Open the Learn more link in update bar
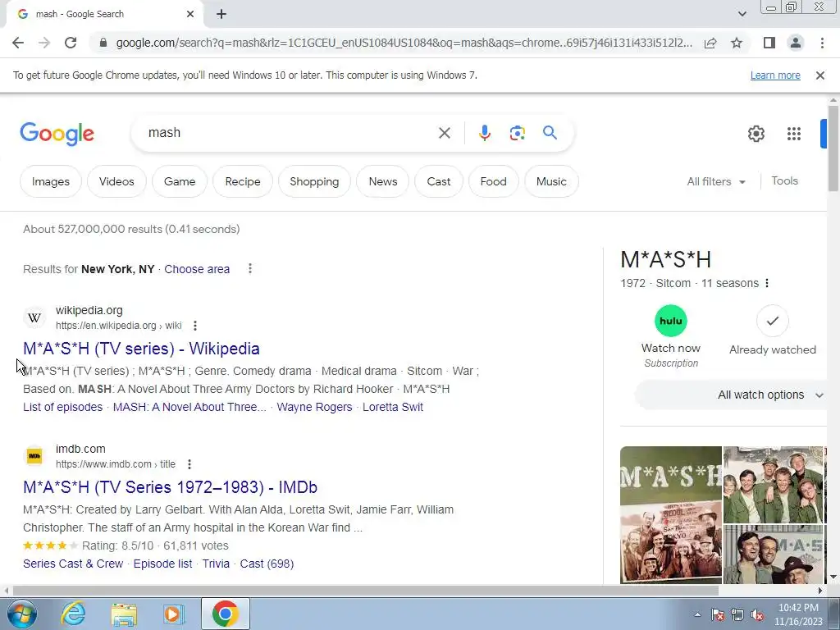This screenshot has width=840, height=630. (x=775, y=75)
